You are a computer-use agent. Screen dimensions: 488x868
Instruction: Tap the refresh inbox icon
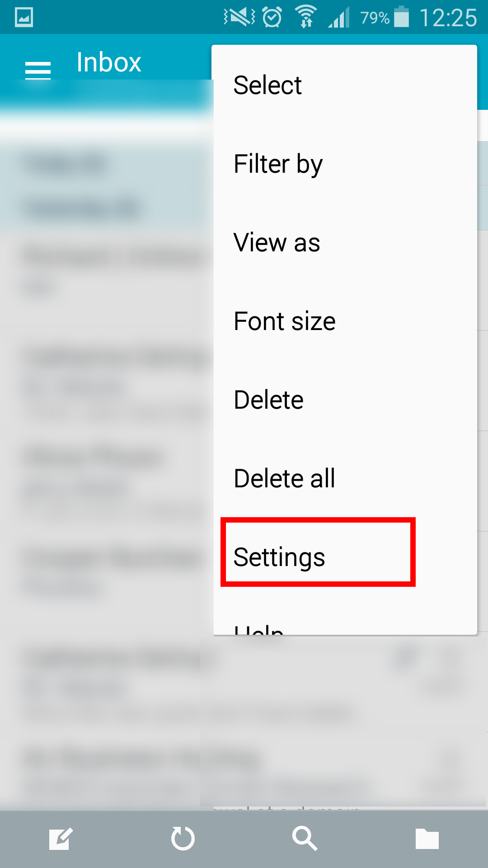(183, 839)
